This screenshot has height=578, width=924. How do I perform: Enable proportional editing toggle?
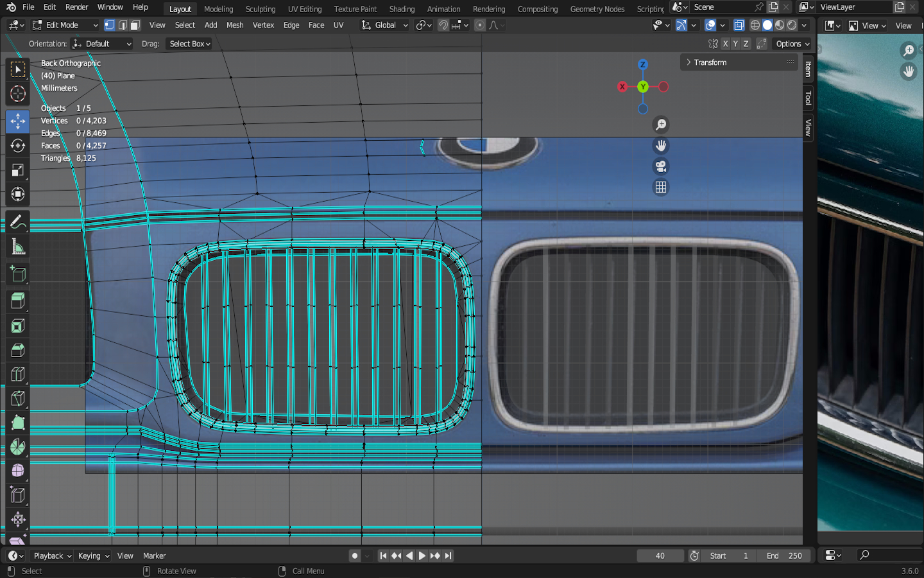pos(479,25)
